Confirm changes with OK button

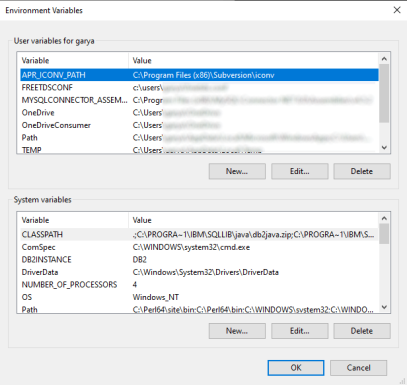click(x=296, y=368)
